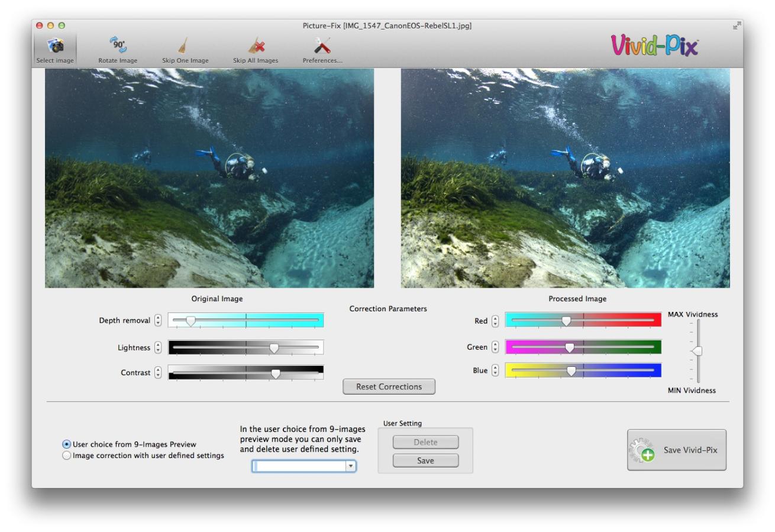Click the Contrast slider track

[246, 373]
